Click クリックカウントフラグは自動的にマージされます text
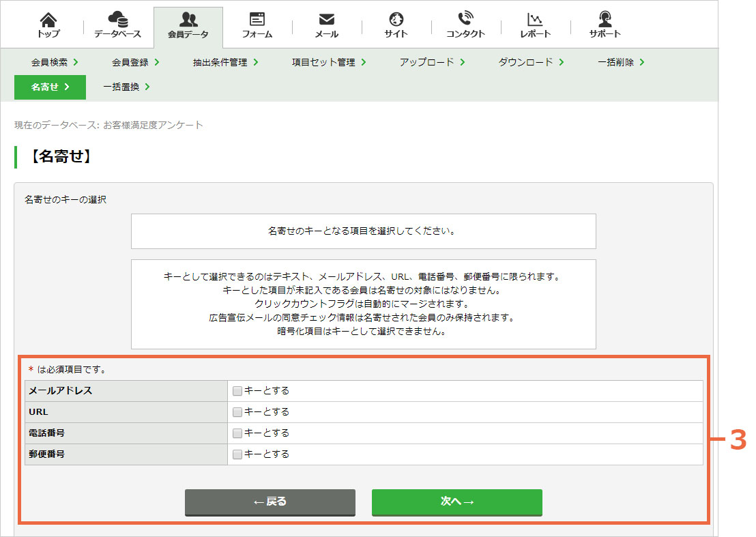 pos(362,304)
